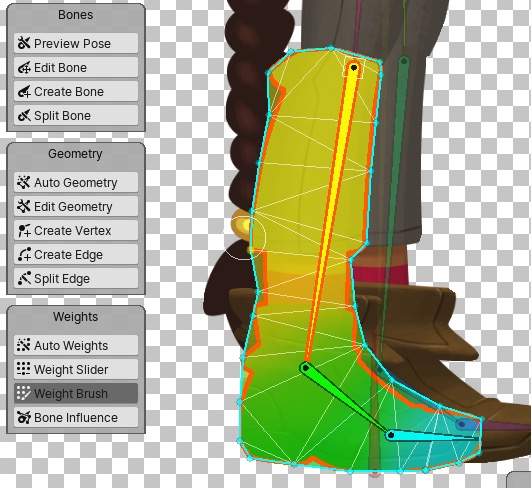Choose Edit Bone label
This screenshot has height=488, width=531.
[60, 68]
